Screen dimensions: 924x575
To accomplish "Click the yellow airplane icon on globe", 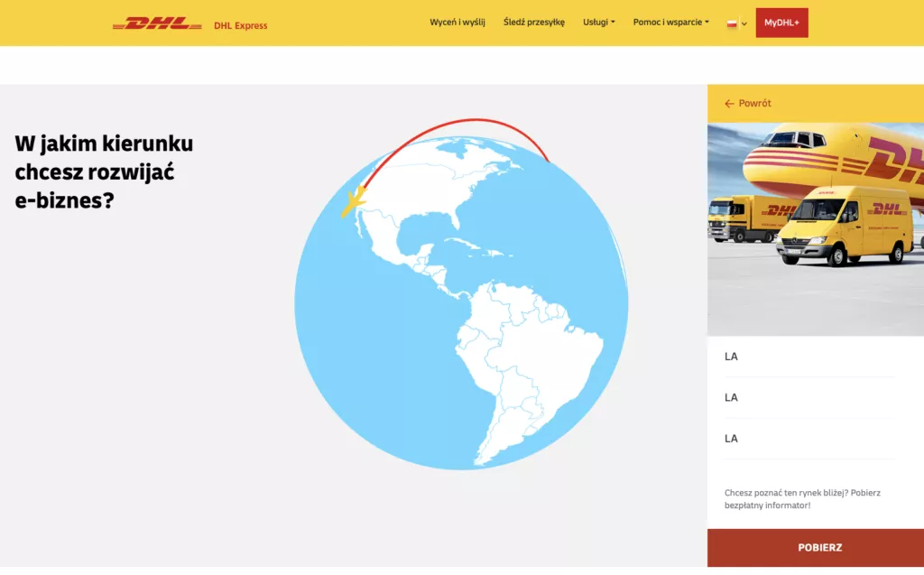I will [353, 200].
